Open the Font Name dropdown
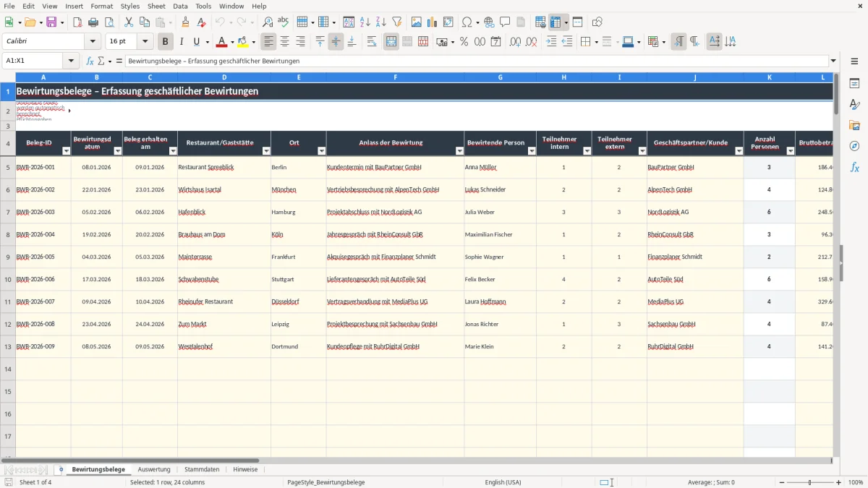Screen dimensions: 868x488 (x=93, y=42)
